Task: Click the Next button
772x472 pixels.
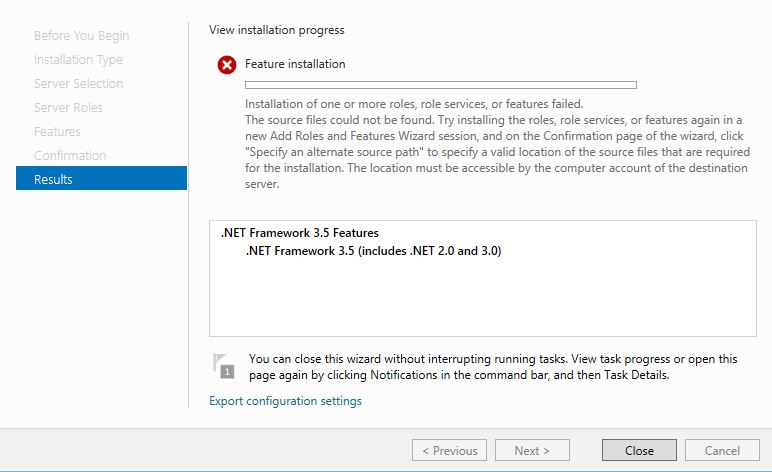Action: 532,450
